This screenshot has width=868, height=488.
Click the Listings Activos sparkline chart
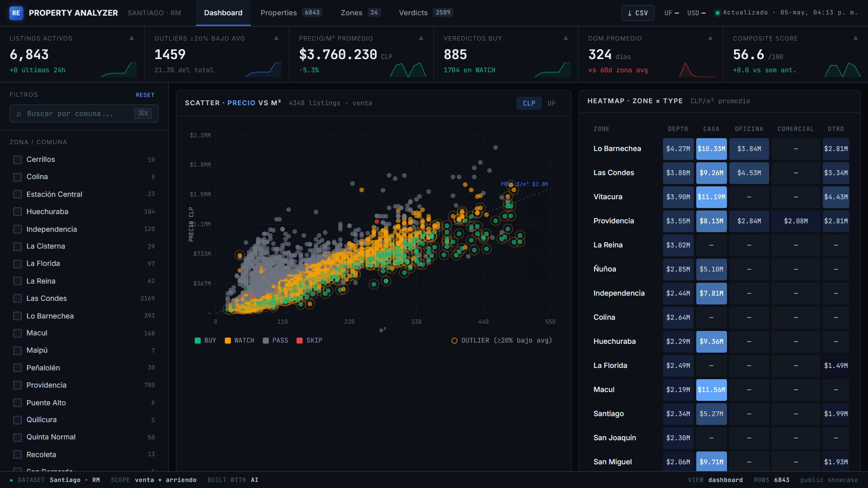(x=119, y=69)
